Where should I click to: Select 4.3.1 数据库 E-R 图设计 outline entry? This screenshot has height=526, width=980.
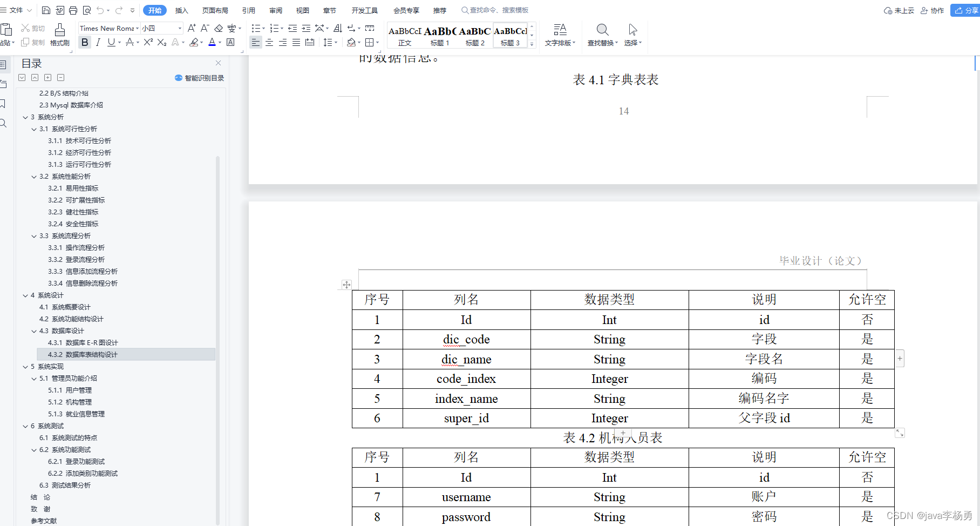tap(83, 343)
